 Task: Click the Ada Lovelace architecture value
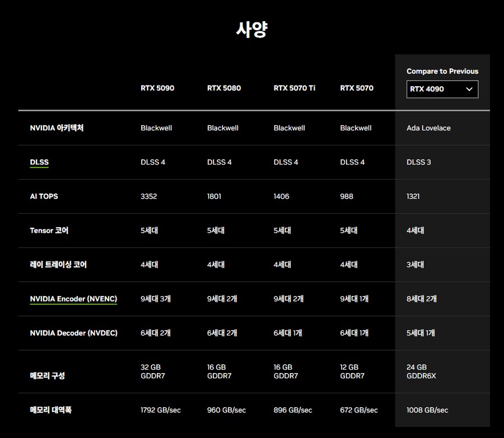pos(428,128)
